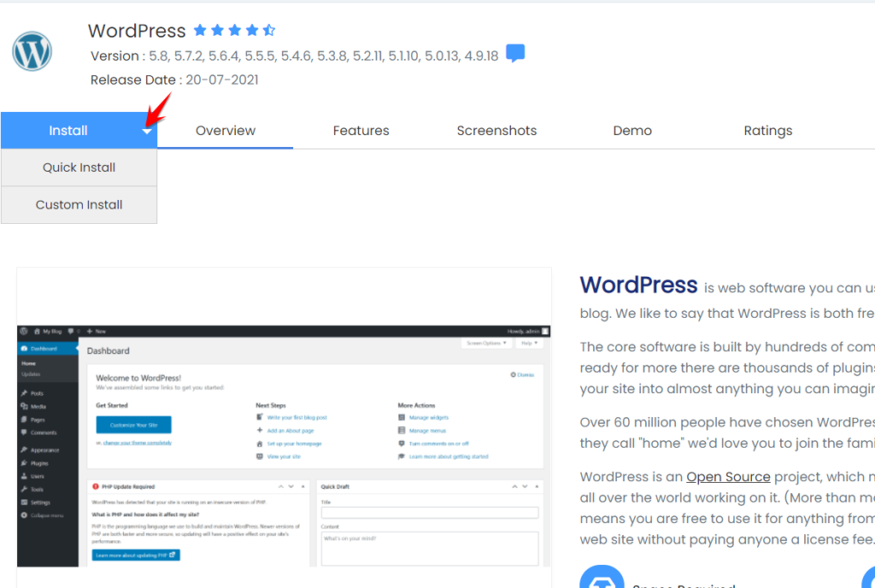Screen dimensions: 875x588
Task: Choose Quick Install from the dropdown
Action: [79, 168]
